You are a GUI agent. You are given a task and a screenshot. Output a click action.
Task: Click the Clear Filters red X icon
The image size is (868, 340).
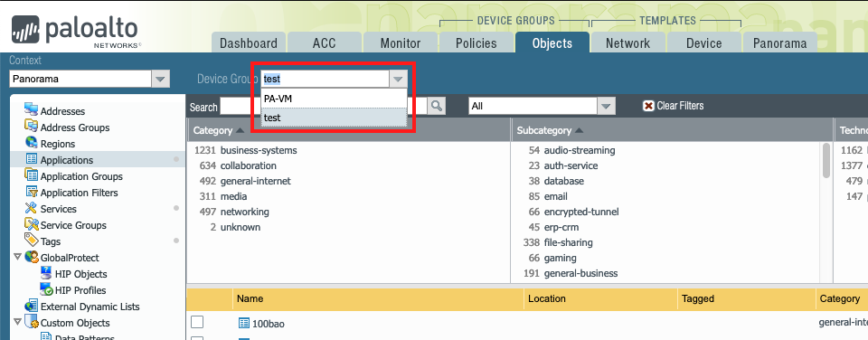click(x=648, y=106)
